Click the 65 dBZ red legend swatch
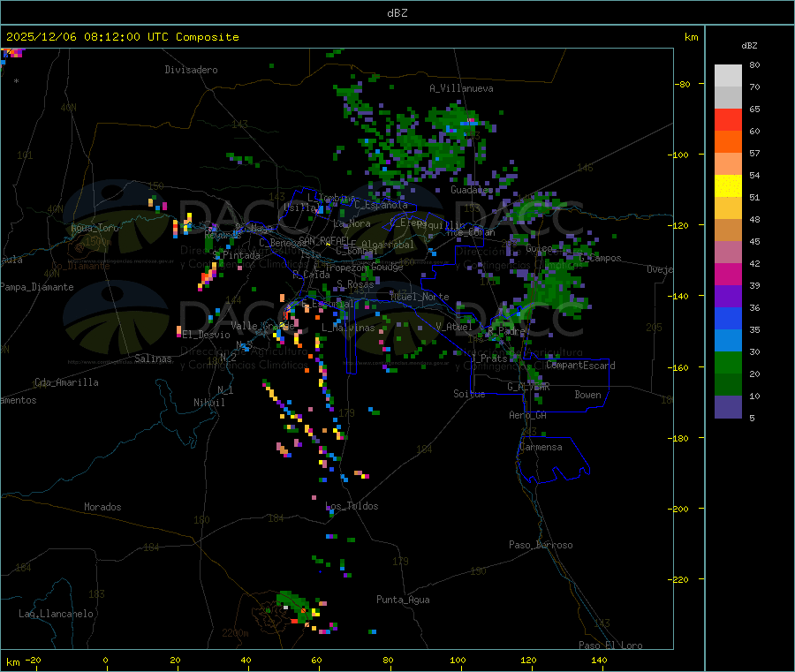The height and width of the screenshot is (672, 795). click(x=728, y=119)
